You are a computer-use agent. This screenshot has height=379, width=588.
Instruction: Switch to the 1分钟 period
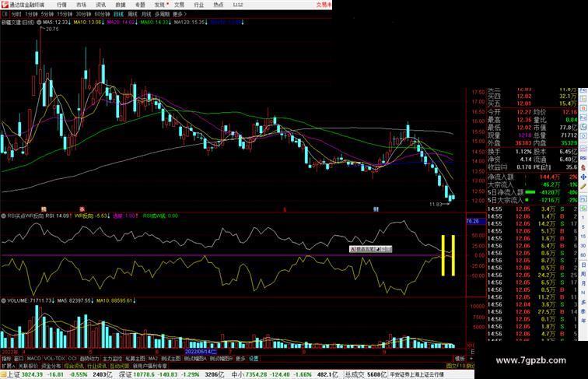[x=31, y=14]
